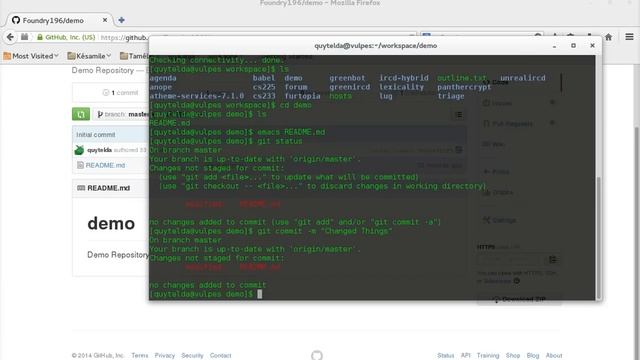Open quytelda author profile link
The height and width of the screenshot is (360, 640).
tap(99, 150)
